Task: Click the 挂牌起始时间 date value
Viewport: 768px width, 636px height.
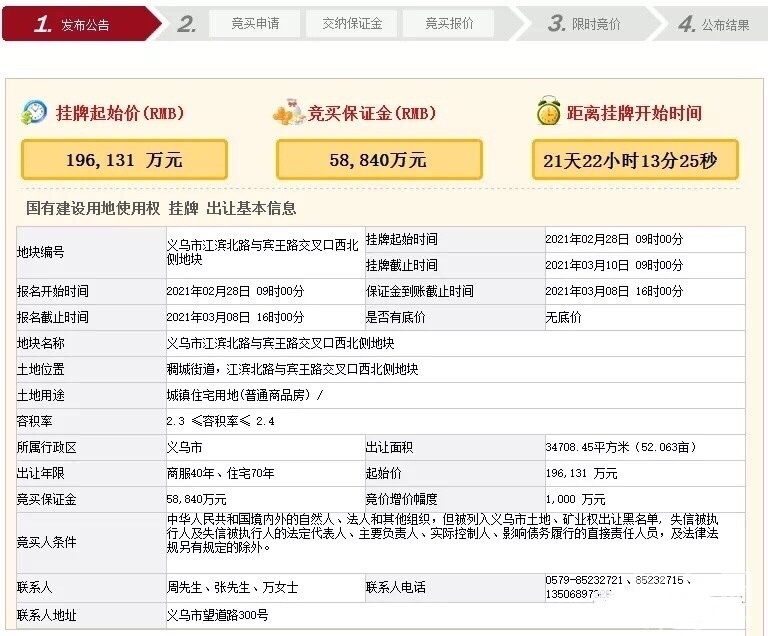Action: click(x=614, y=240)
